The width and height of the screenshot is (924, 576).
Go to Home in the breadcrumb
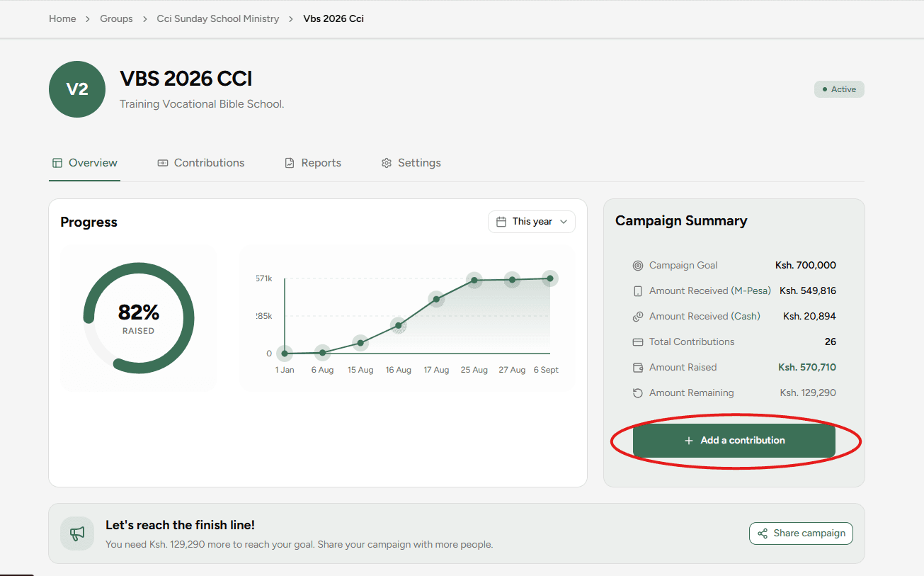[62, 19]
